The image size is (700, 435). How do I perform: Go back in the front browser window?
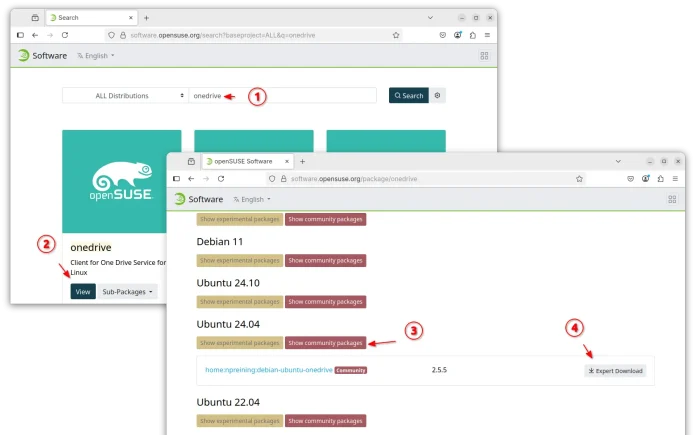191,179
